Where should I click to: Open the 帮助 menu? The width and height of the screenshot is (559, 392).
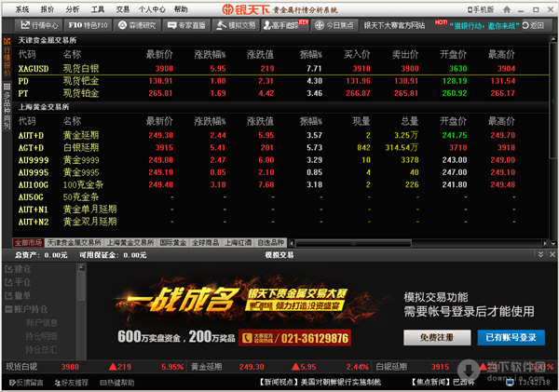[x=181, y=9]
